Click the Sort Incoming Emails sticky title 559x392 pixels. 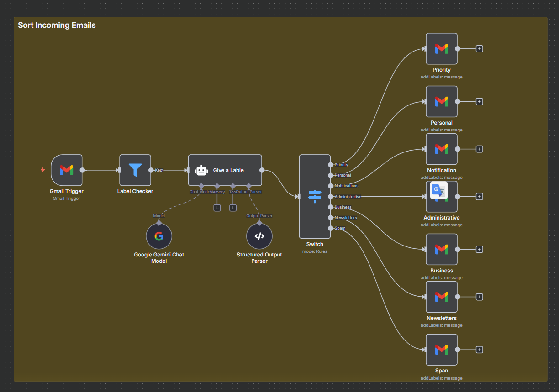[x=57, y=25]
